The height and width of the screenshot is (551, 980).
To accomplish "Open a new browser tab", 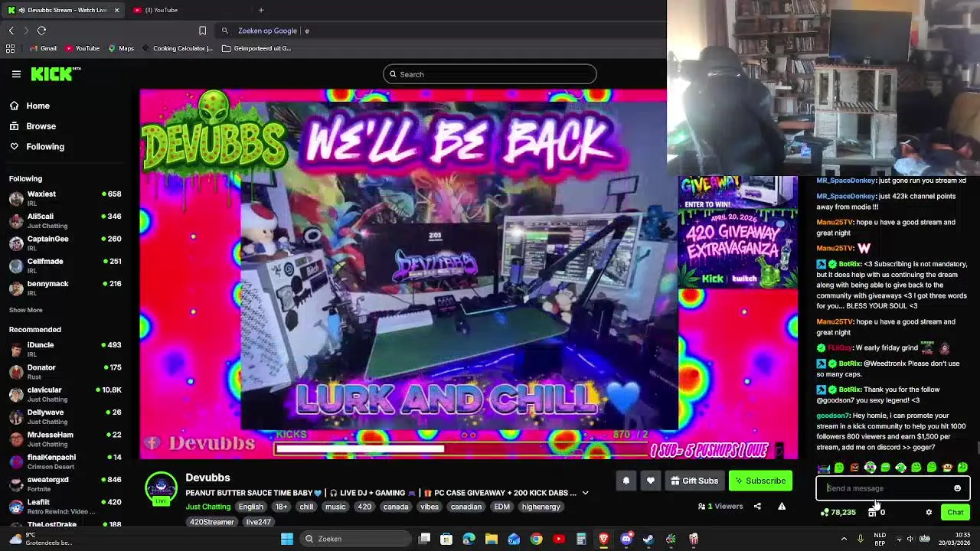I will [261, 10].
